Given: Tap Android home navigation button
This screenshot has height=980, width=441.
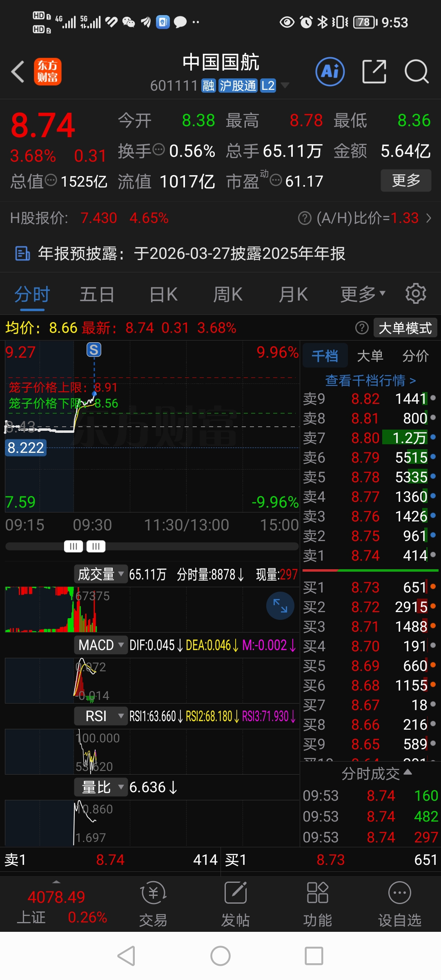Looking at the screenshot, I should 220,956.
